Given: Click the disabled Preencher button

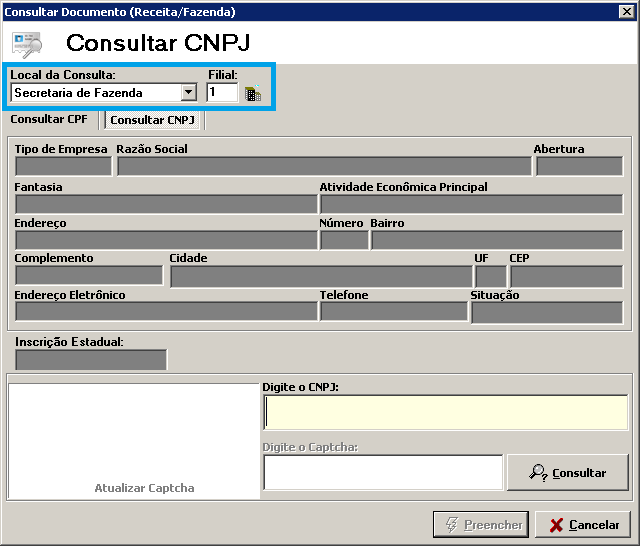Looking at the screenshot, I should 480,525.
